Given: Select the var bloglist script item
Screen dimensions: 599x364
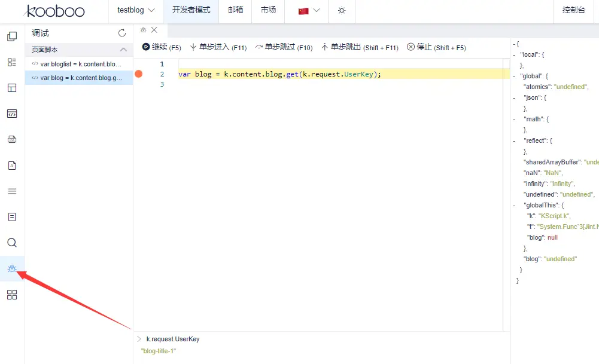Looking at the screenshot, I should click(79, 63).
